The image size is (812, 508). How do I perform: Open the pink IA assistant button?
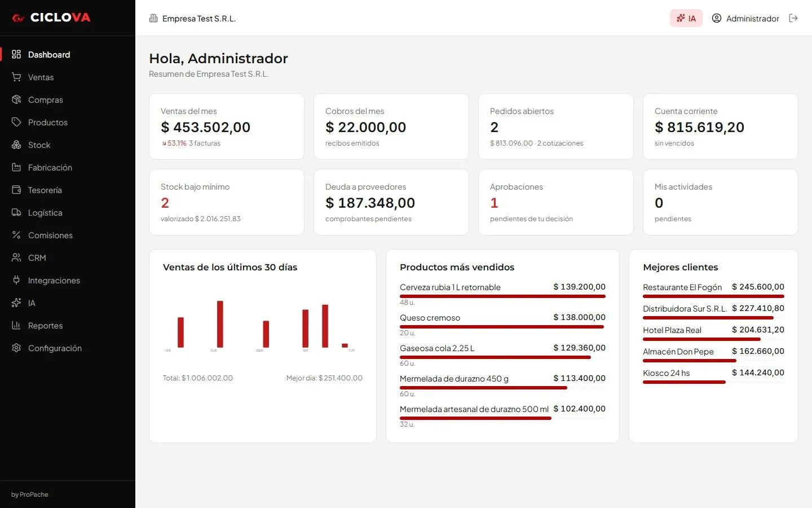click(x=686, y=18)
